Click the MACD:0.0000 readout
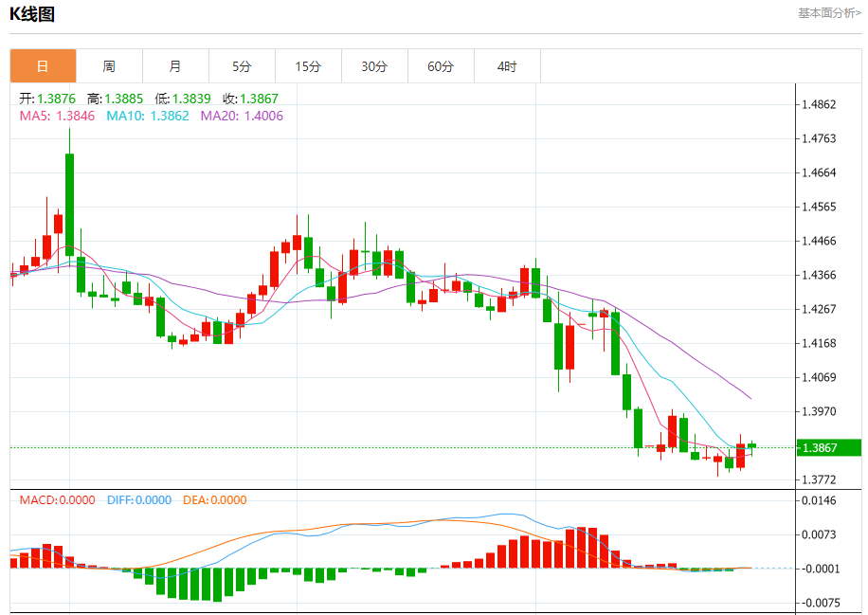This screenshot has width=868, height=615. [x=58, y=499]
